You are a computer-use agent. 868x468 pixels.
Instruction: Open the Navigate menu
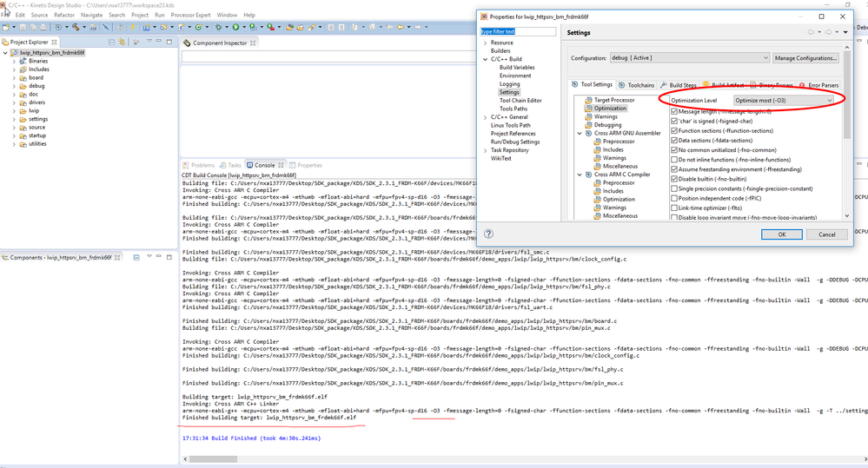91,15
